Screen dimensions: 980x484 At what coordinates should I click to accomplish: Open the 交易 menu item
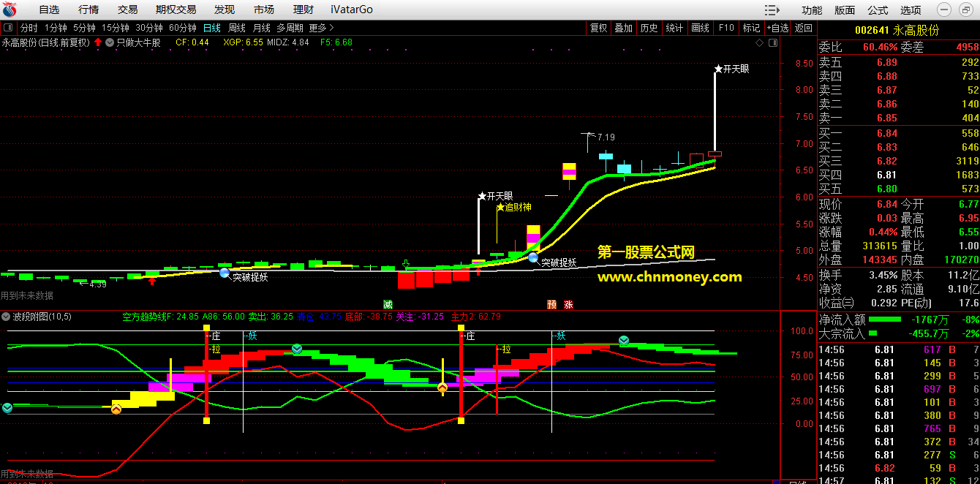pyautogui.click(x=127, y=10)
